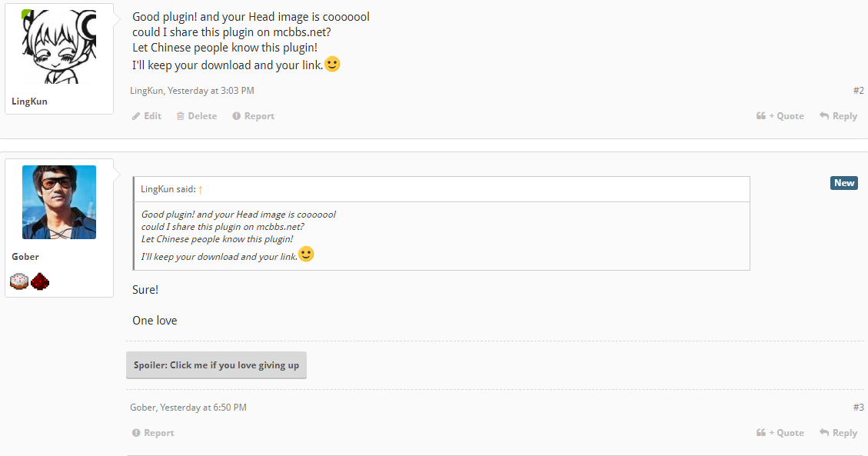Report Gober's post
This screenshot has height=456, width=868.
pyautogui.click(x=153, y=433)
